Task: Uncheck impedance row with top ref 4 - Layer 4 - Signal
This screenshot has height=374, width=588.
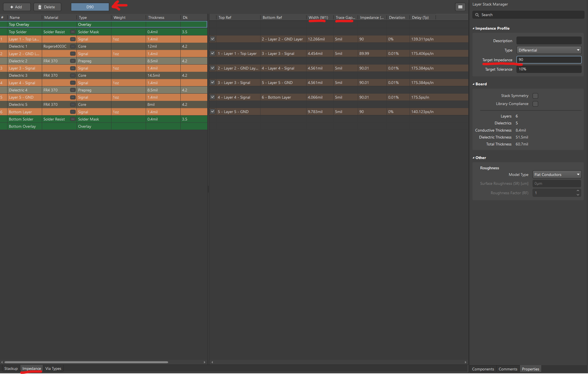Action: [x=213, y=97]
